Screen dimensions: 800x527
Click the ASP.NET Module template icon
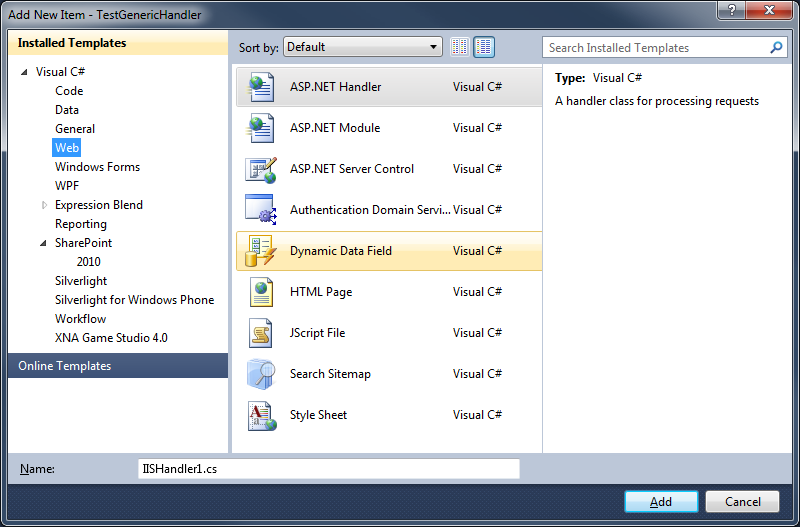tap(261, 128)
